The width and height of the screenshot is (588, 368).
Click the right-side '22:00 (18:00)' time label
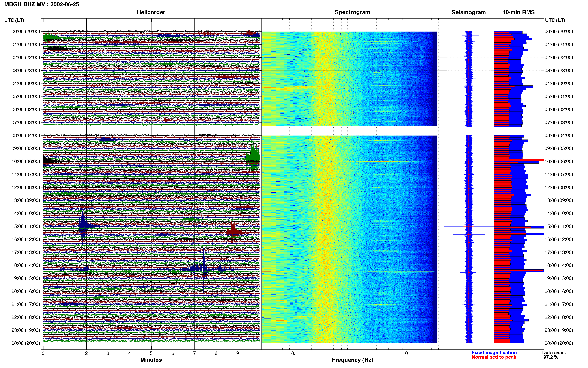(559, 317)
